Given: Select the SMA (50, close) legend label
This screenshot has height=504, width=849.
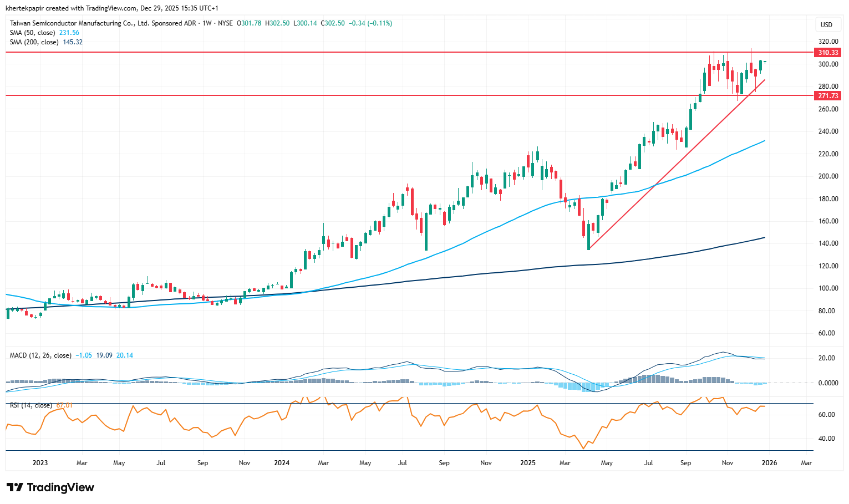Looking at the screenshot, I should [32, 33].
